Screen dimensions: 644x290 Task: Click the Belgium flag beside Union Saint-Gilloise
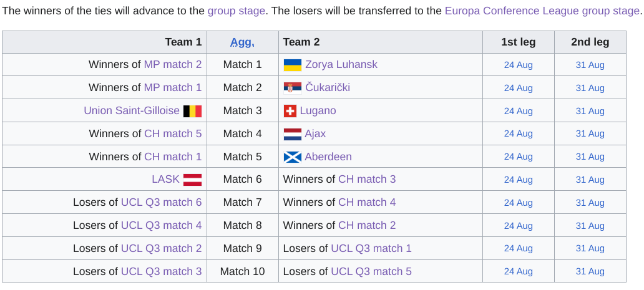[x=192, y=111]
